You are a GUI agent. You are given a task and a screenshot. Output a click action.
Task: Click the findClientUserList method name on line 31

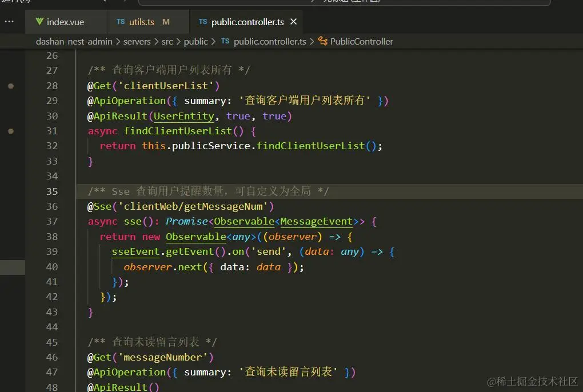point(178,131)
